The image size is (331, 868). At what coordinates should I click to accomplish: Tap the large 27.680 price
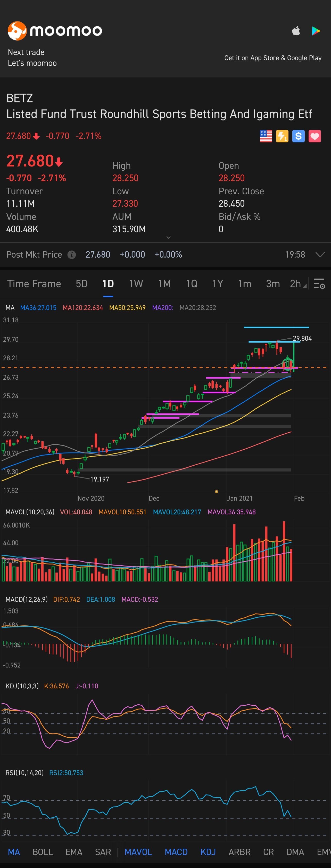30,161
